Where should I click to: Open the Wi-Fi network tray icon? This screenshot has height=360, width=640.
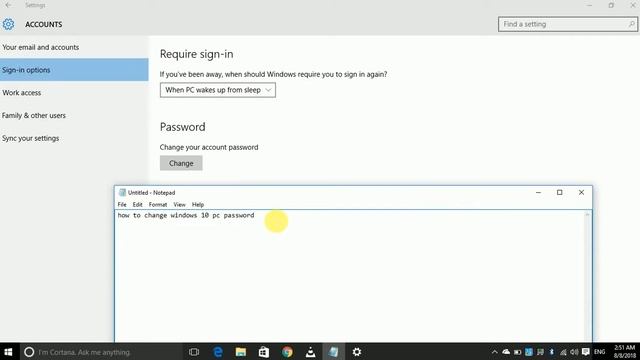coord(563,352)
